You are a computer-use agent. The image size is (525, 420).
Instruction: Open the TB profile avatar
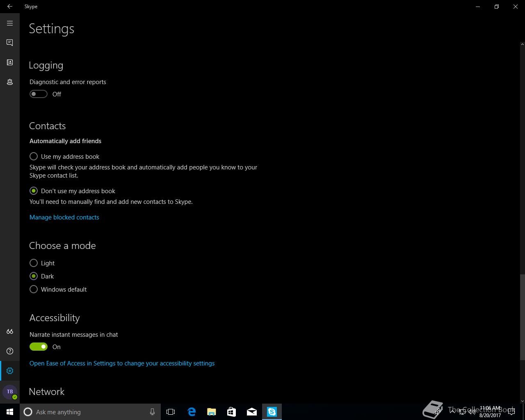click(10, 392)
